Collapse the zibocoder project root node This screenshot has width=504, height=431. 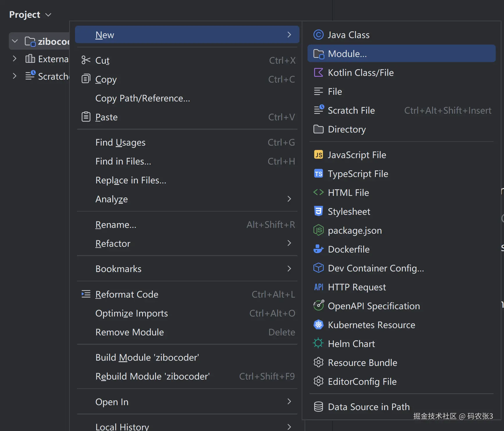click(x=15, y=41)
